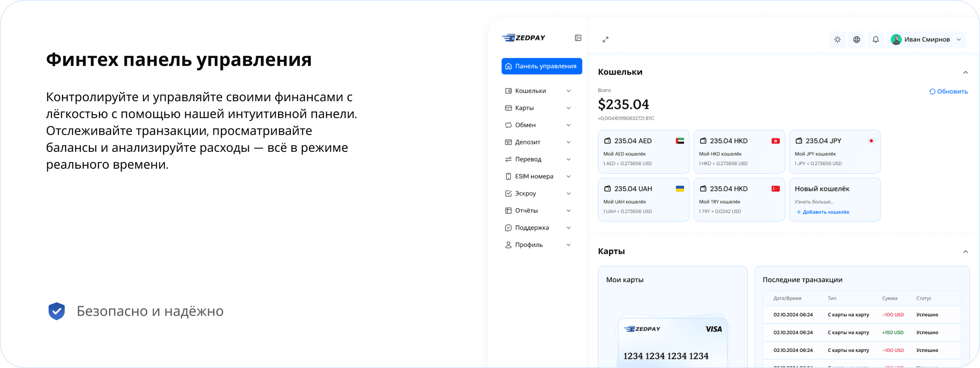The width and height of the screenshot is (980, 368).
Task: Open the ESIM номера menu item
Action: pos(534,176)
